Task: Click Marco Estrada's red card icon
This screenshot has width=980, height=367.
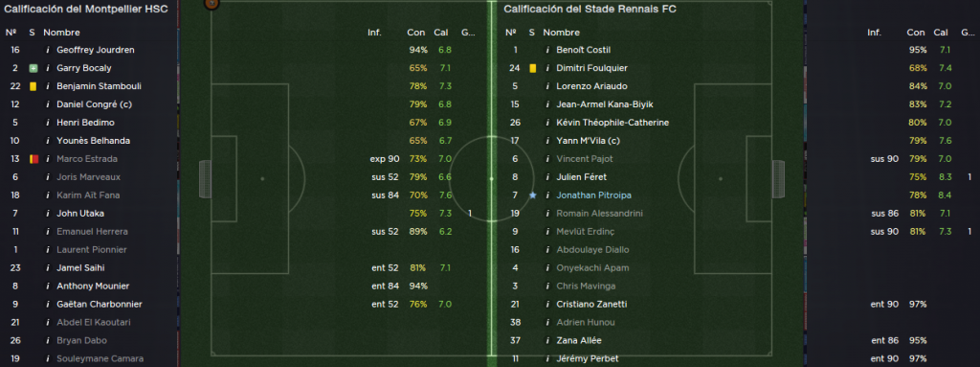Action: coord(33,159)
